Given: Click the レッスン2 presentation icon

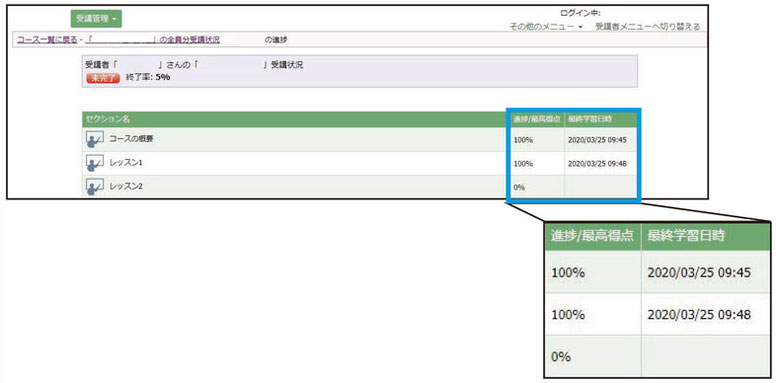Looking at the screenshot, I should (95, 187).
